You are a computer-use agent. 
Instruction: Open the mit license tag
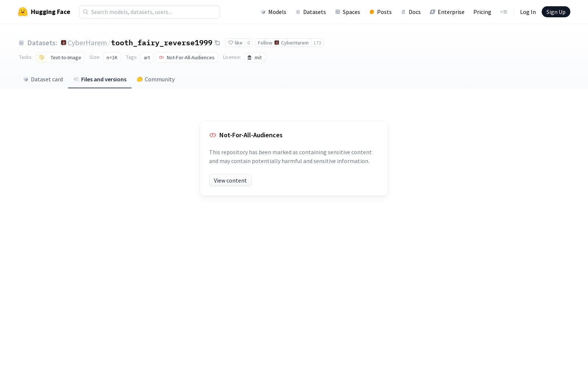(255, 57)
